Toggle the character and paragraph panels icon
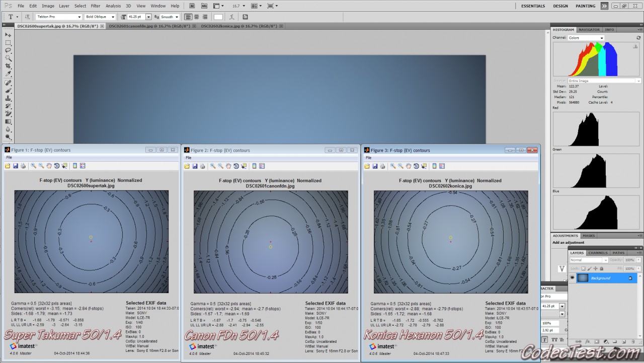 coord(245,17)
